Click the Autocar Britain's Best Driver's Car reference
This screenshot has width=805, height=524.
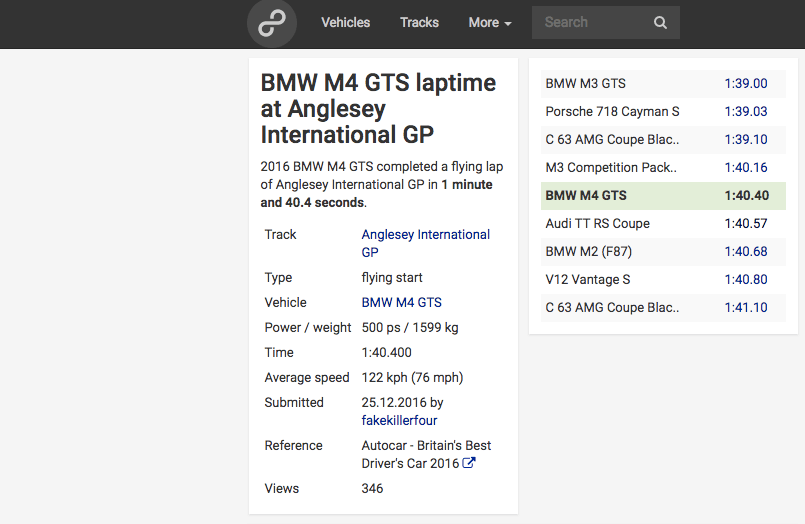[x=426, y=454]
